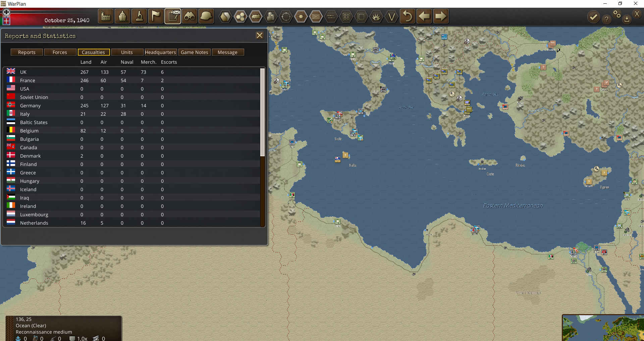644x341 pixels.
Task: Toggle the four-squares grid hexagon overlay
Action: coord(346,16)
